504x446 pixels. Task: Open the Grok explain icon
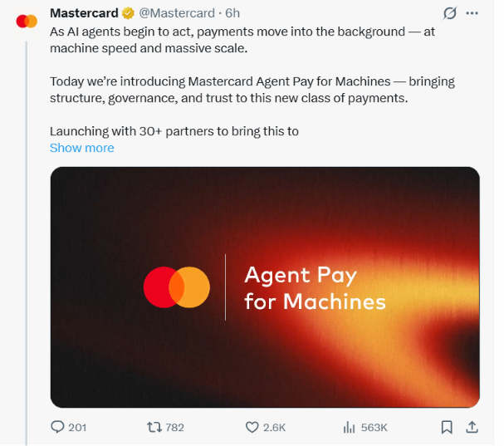click(x=450, y=13)
